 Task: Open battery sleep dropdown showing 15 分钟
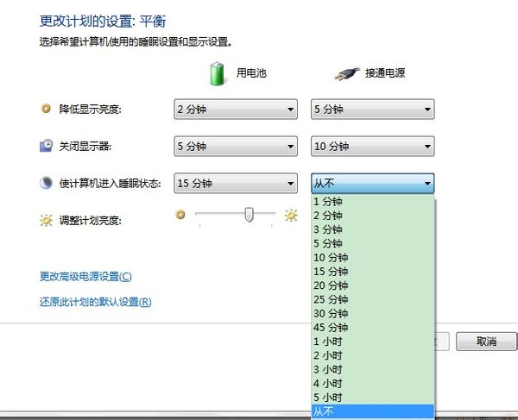point(236,183)
